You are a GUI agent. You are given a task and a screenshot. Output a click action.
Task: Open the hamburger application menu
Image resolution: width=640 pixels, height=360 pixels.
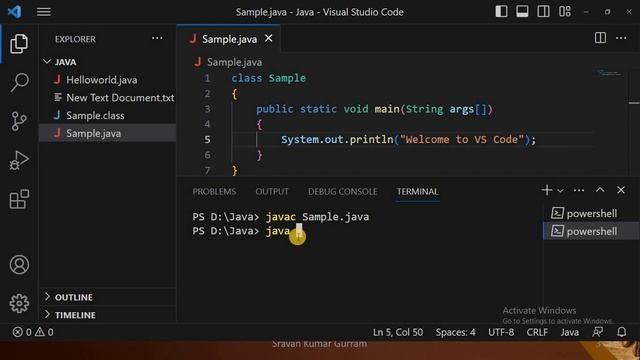pyautogui.click(x=44, y=12)
